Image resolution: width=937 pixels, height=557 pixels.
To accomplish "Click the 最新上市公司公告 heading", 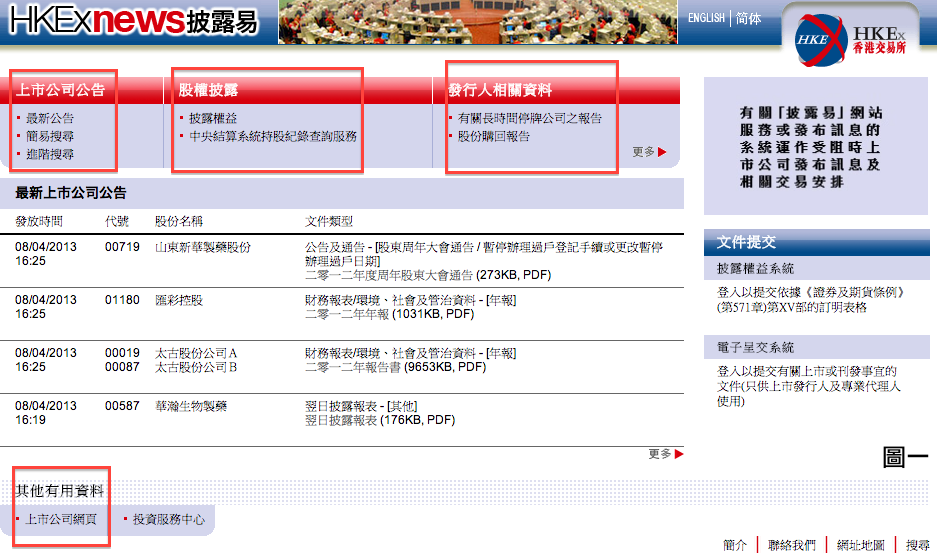I will pyautogui.click(x=71, y=193).
